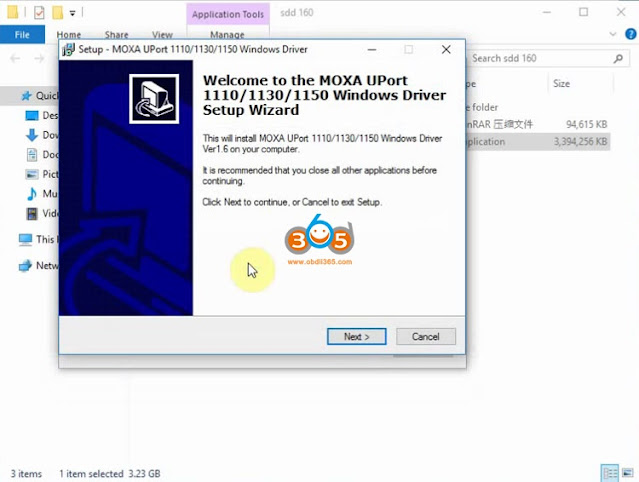Open the Share ribbon tab

click(117, 35)
